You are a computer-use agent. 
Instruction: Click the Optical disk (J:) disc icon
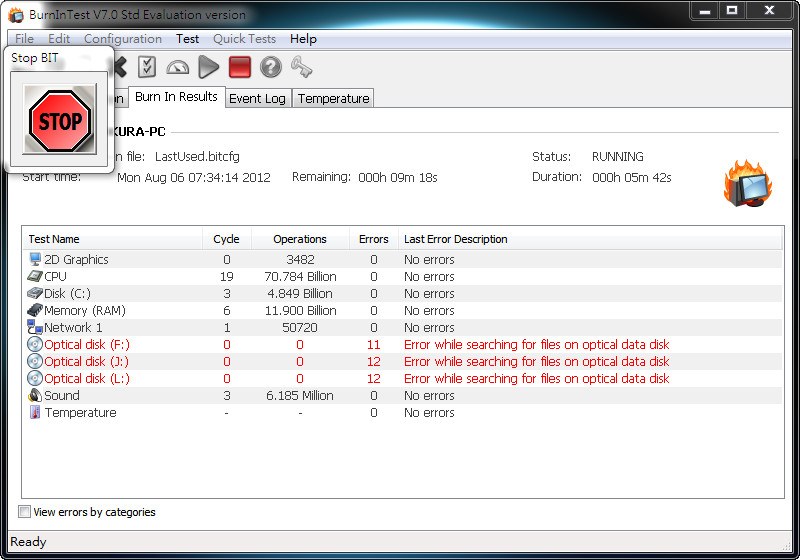(x=35, y=361)
